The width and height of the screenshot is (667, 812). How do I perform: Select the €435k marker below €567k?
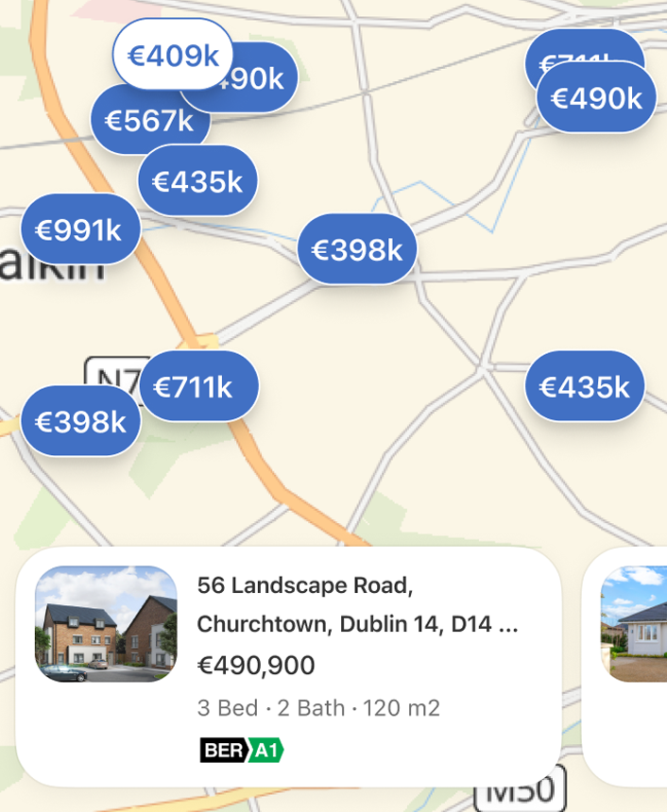coord(197,182)
